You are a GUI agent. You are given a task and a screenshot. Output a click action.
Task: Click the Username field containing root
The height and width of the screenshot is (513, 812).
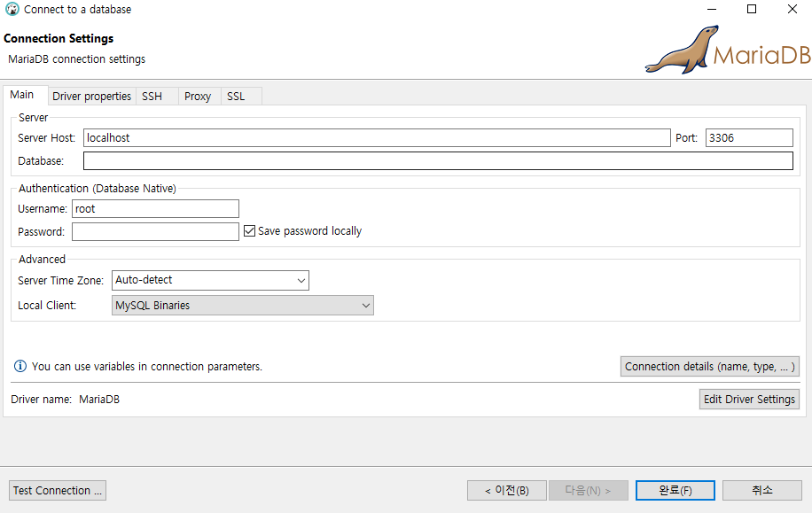[155, 208]
